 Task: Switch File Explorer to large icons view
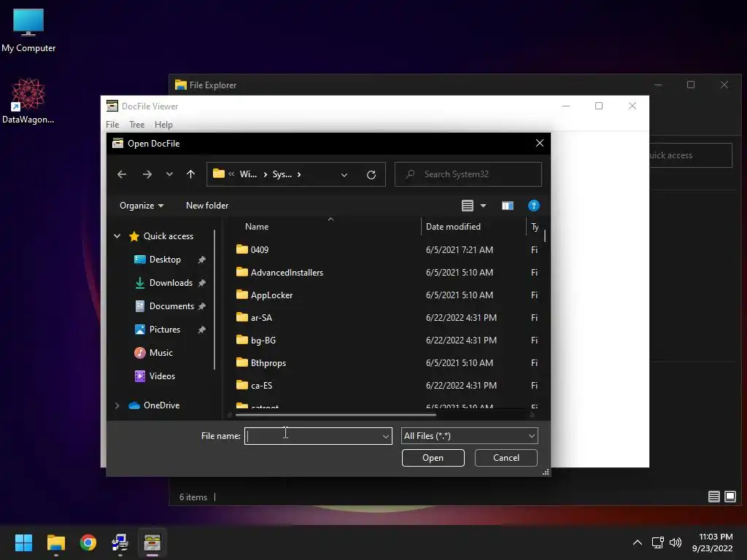[x=729, y=497]
